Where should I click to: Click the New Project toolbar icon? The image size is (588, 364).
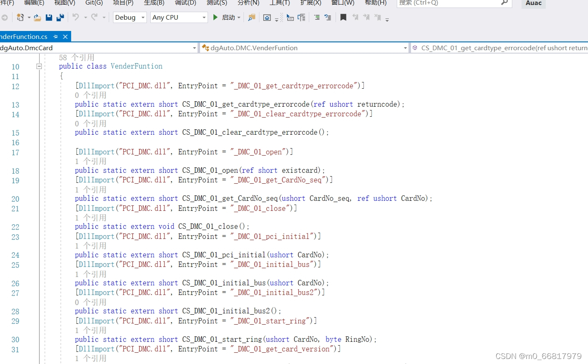(x=20, y=17)
